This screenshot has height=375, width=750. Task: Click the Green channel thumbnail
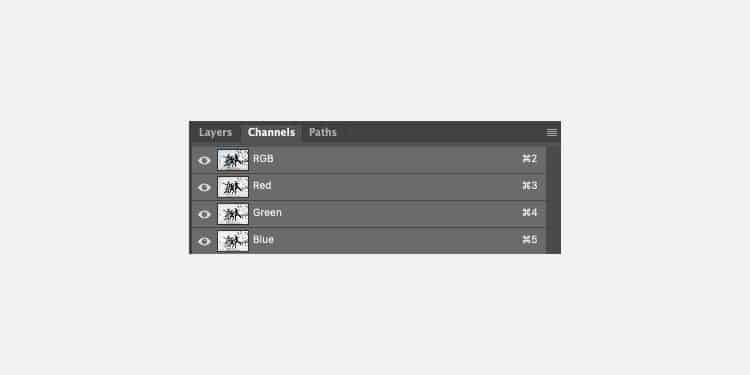click(233, 214)
